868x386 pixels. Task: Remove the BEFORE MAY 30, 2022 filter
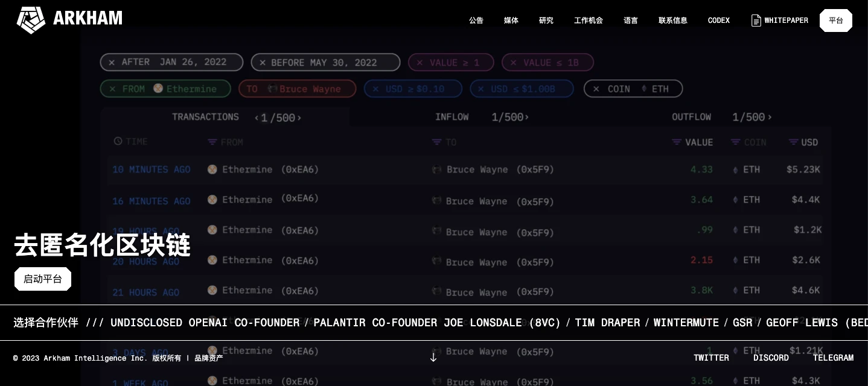[x=263, y=63]
